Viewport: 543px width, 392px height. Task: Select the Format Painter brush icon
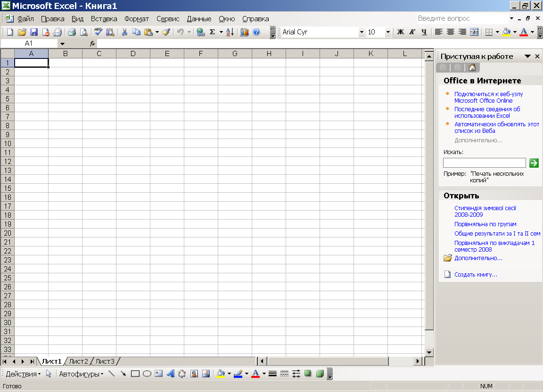point(166,32)
